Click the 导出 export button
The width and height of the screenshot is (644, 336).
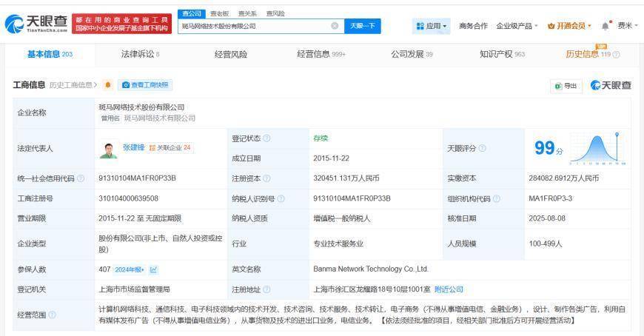(567, 86)
